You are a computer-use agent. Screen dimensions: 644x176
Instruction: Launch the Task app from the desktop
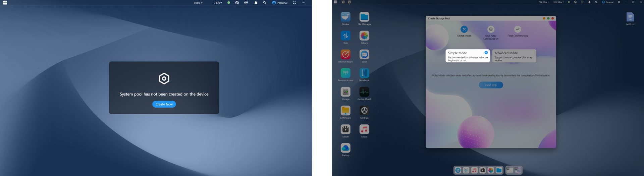click(345, 36)
